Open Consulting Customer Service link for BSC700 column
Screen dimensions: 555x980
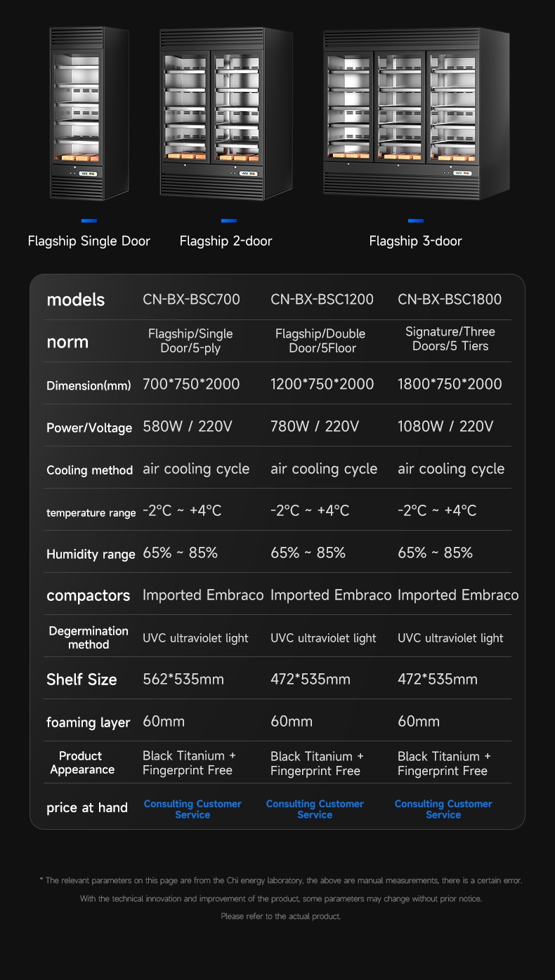[192, 809]
